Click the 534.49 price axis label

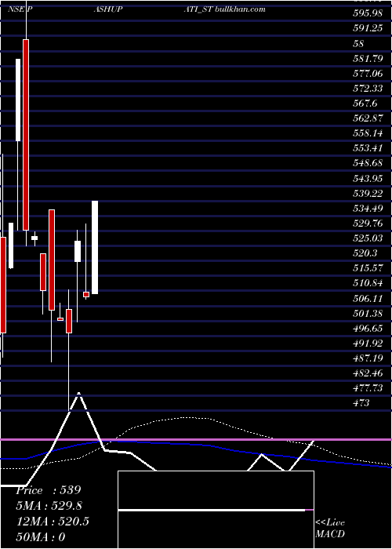[368, 209]
